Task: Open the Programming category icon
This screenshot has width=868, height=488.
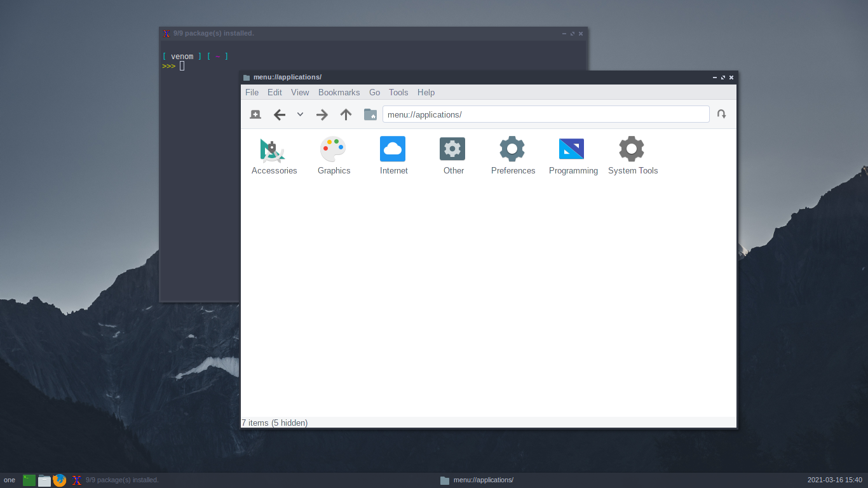Action: pyautogui.click(x=572, y=149)
